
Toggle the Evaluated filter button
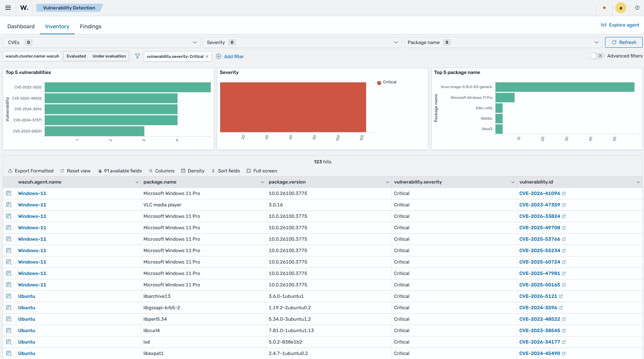click(x=76, y=56)
